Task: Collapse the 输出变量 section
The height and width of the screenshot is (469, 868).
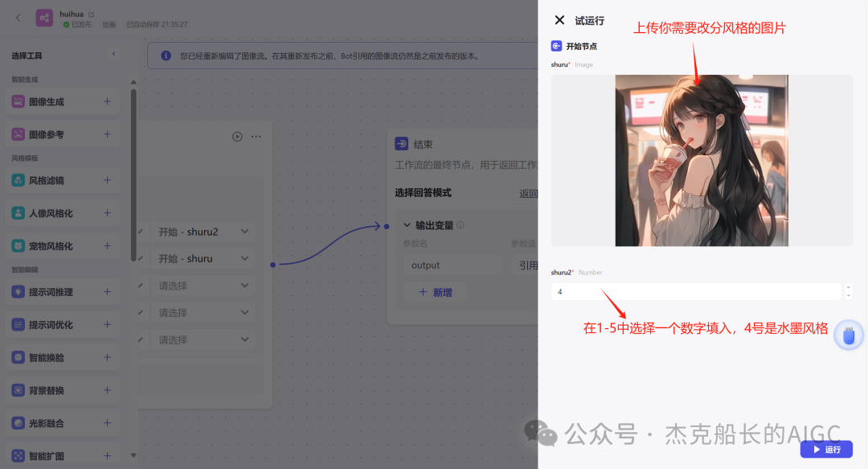Action: tap(407, 225)
